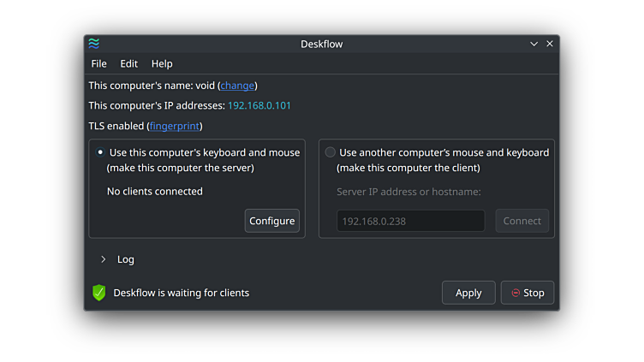Viewport: 644px width, 362px height.
Task: Click the waiting for clients status text
Action: pyautogui.click(x=181, y=293)
